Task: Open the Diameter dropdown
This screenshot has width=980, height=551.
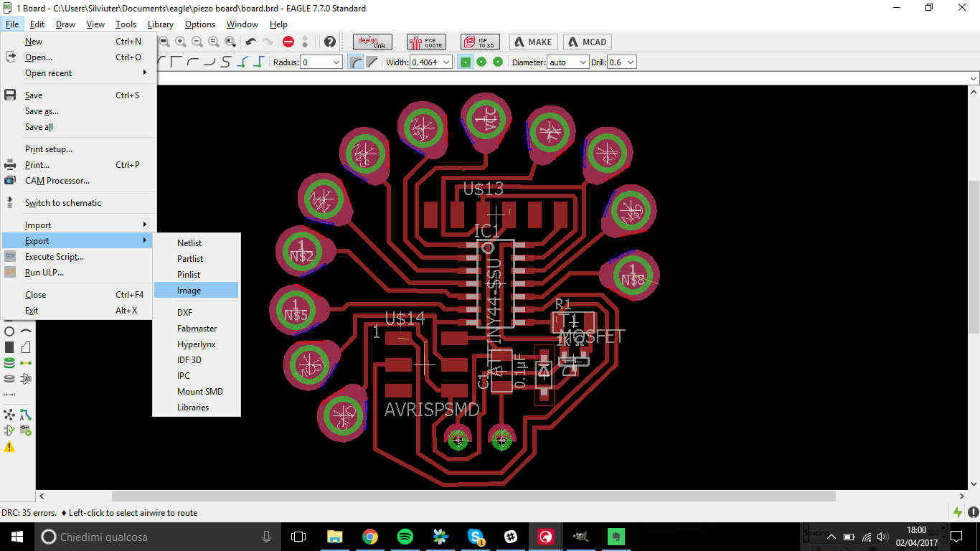Action: pyautogui.click(x=583, y=62)
